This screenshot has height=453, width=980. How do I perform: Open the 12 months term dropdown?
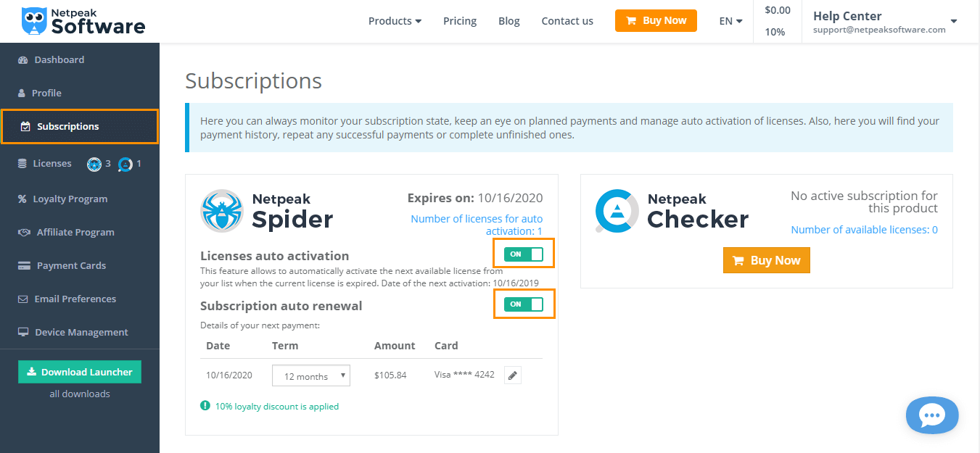(311, 376)
